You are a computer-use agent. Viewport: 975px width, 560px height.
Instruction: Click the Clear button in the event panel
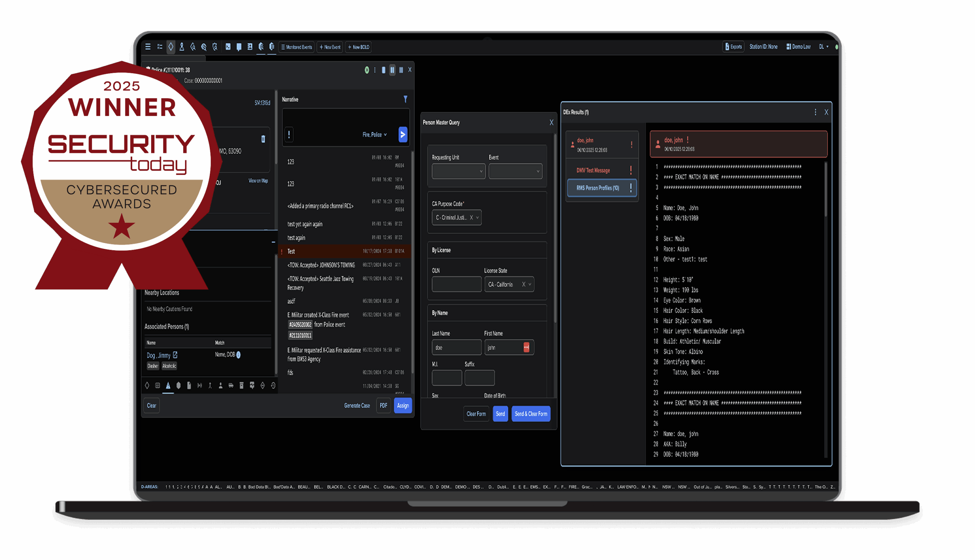click(x=152, y=406)
